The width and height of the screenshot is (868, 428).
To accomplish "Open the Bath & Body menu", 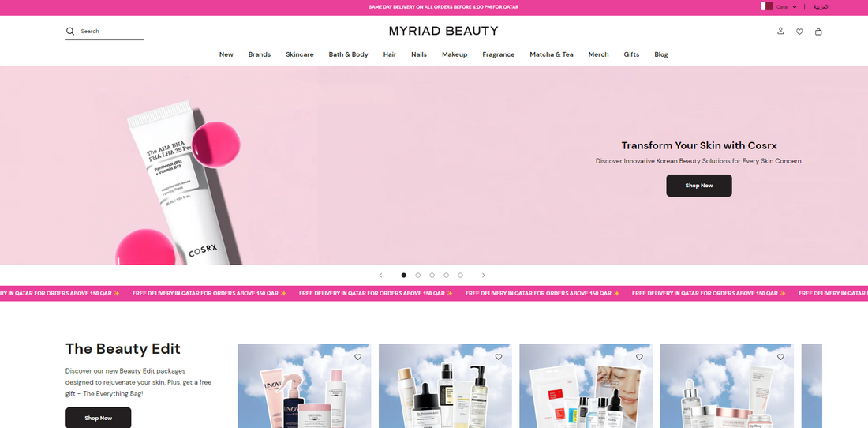I will pyautogui.click(x=348, y=54).
